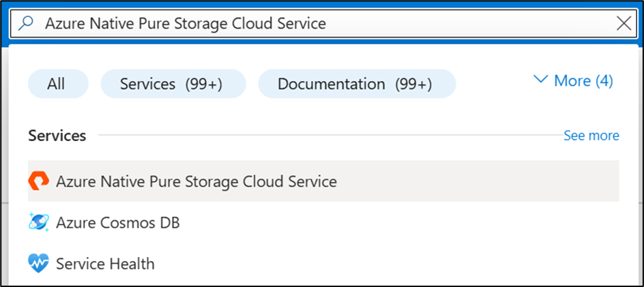Open the See more services link
Image resolution: width=644 pixels, height=287 pixels.
tap(591, 136)
